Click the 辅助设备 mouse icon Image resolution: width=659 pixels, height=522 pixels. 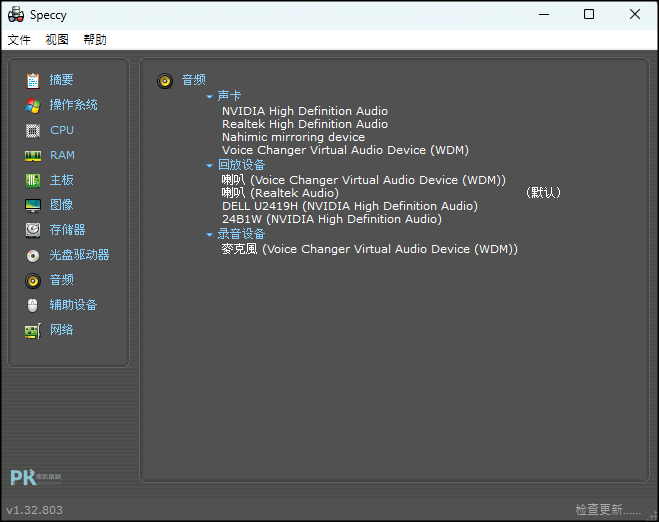point(33,306)
